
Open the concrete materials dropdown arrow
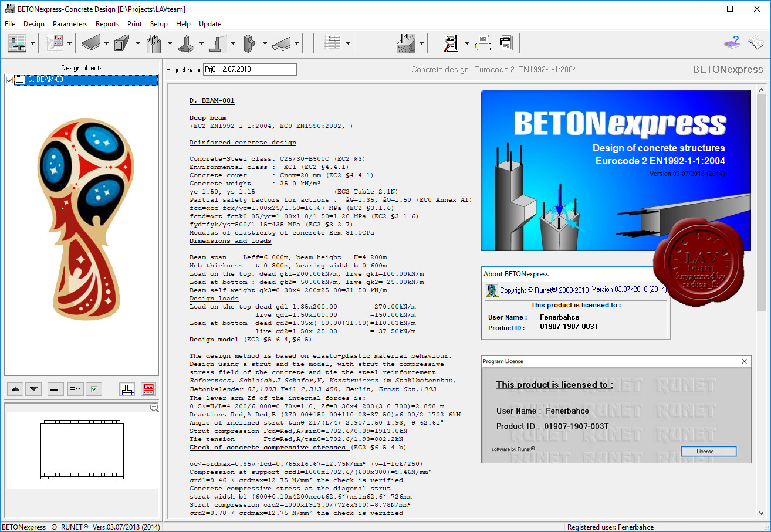click(422, 43)
